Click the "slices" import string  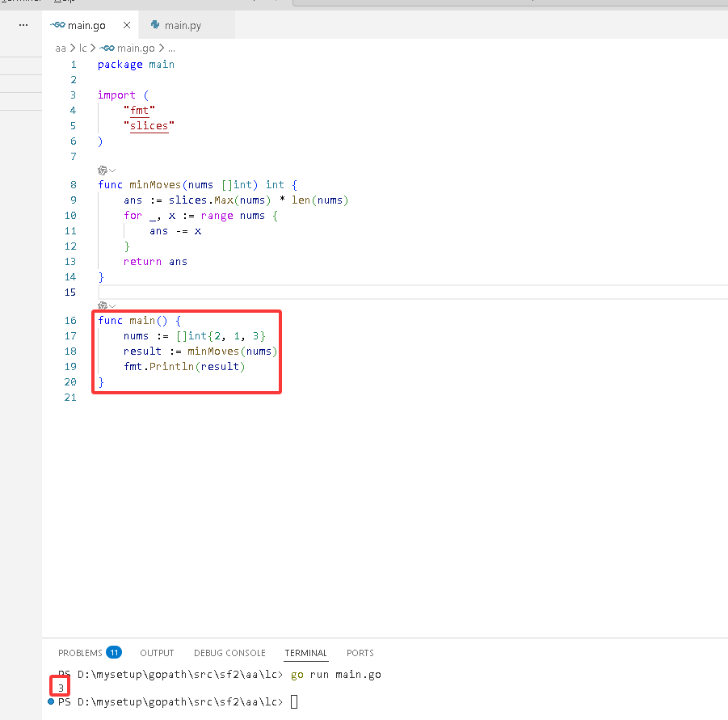[149, 126]
